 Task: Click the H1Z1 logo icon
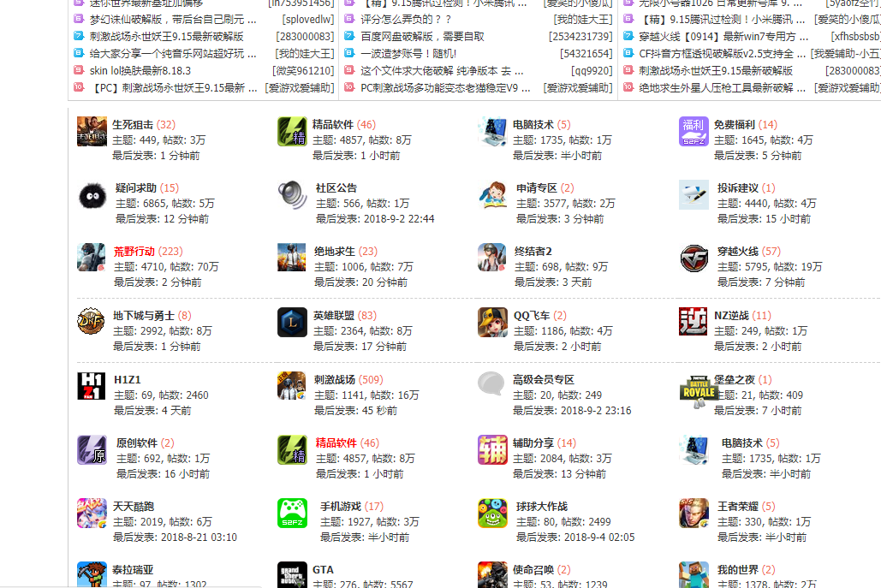pyautogui.click(x=92, y=386)
